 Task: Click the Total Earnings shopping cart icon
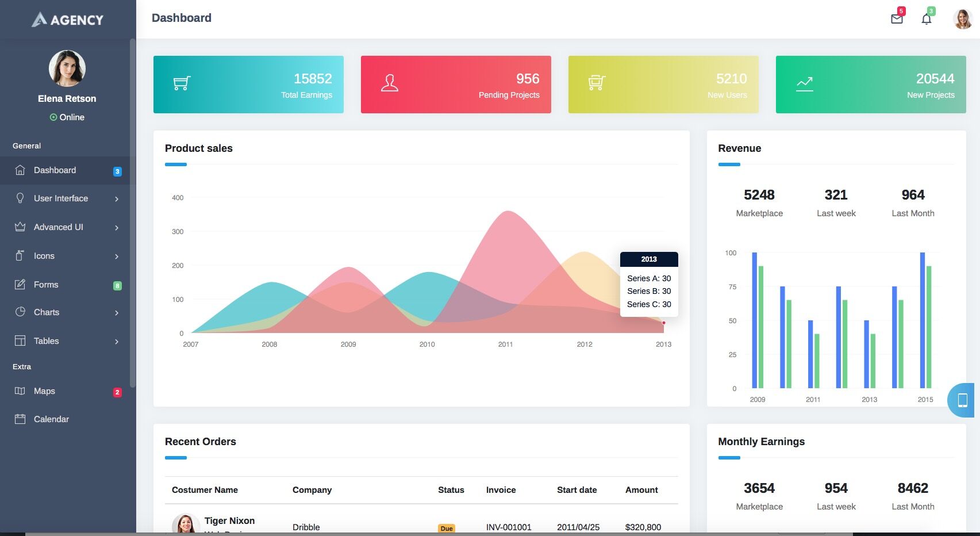click(x=182, y=84)
